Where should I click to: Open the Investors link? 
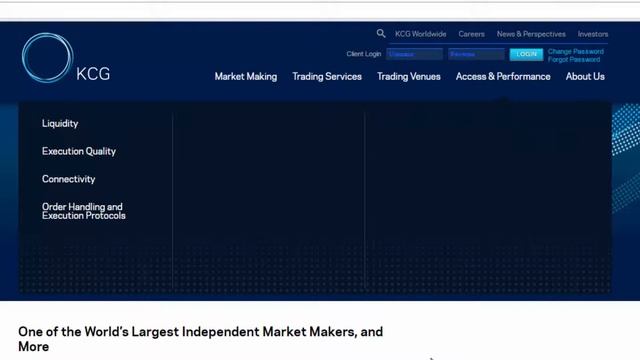593,34
